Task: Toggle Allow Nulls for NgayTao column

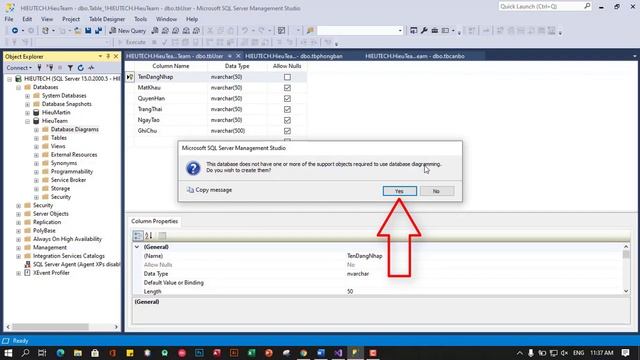Action: [287, 120]
